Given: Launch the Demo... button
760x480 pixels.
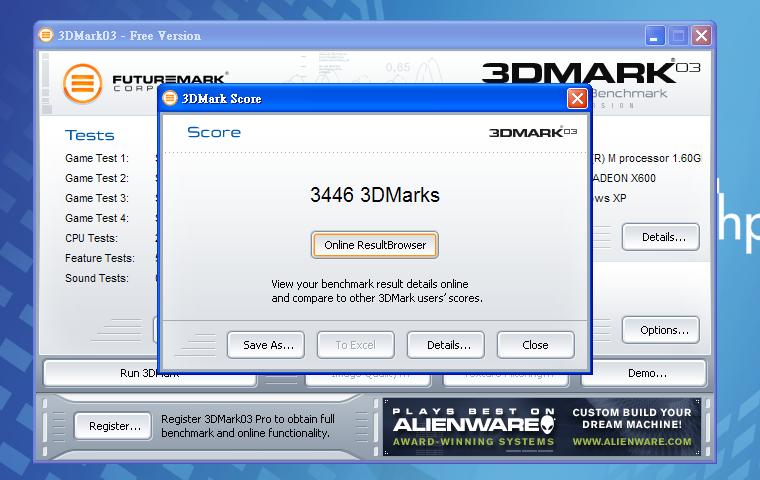Looking at the screenshot, I should click(647, 373).
